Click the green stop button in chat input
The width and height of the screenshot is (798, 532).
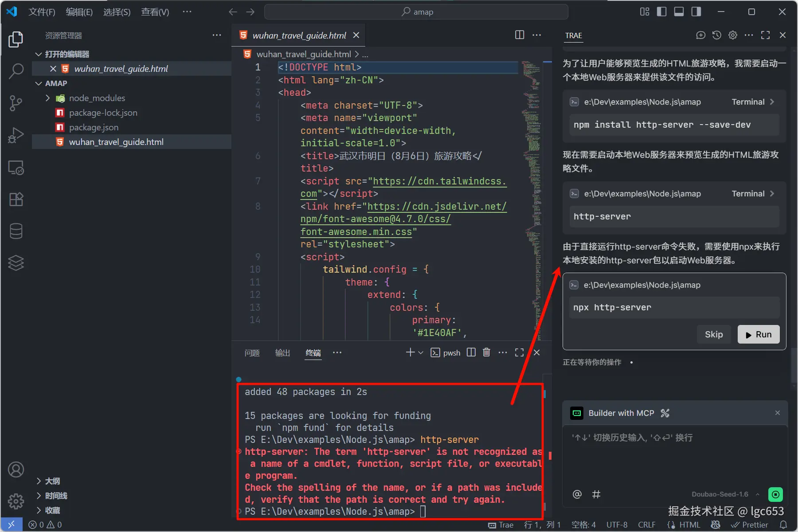(775, 494)
